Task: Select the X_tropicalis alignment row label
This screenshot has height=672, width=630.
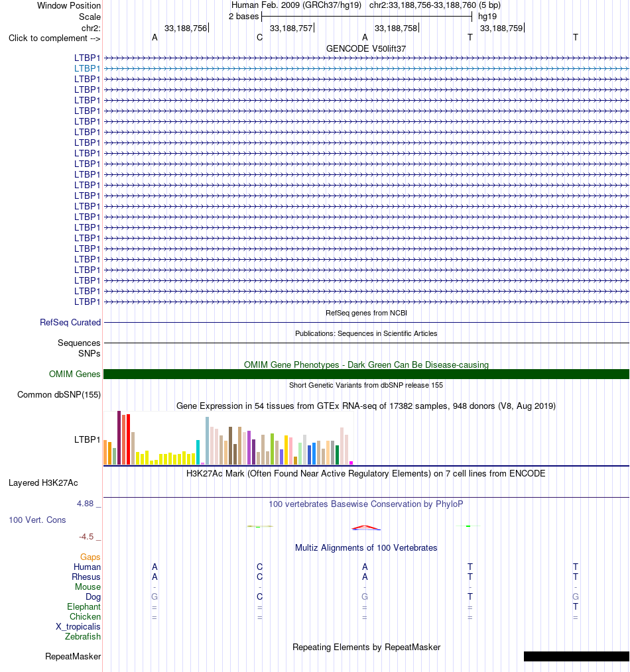Action: pyautogui.click(x=78, y=626)
